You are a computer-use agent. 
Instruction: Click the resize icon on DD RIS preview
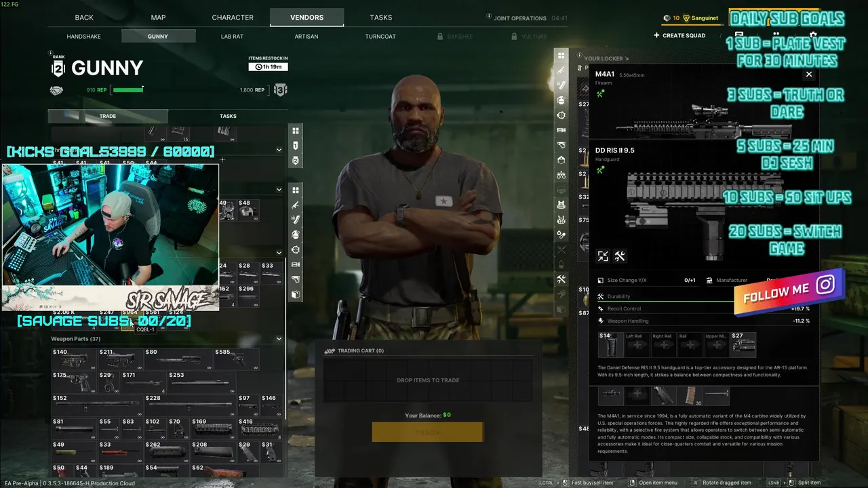(x=603, y=256)
